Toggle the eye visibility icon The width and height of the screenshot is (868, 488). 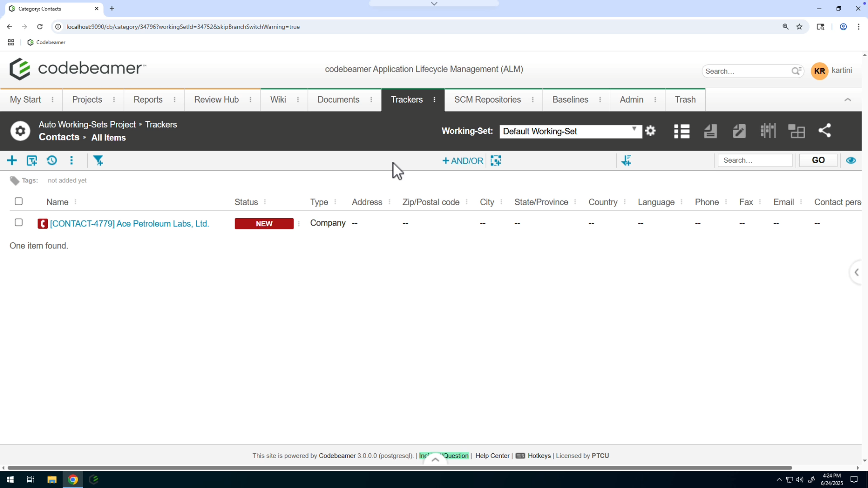[x=851, y=160]
